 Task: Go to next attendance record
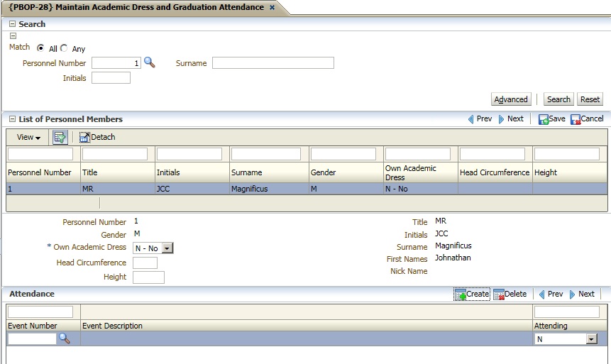(x=582, y=294)
